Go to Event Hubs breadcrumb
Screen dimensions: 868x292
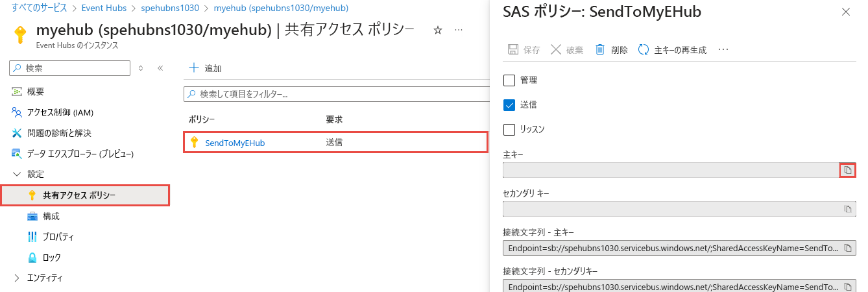point(104,8)
